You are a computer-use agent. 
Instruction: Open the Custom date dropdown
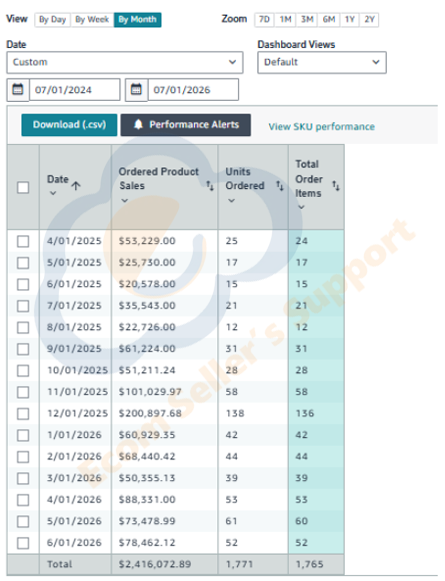(125, 62)
